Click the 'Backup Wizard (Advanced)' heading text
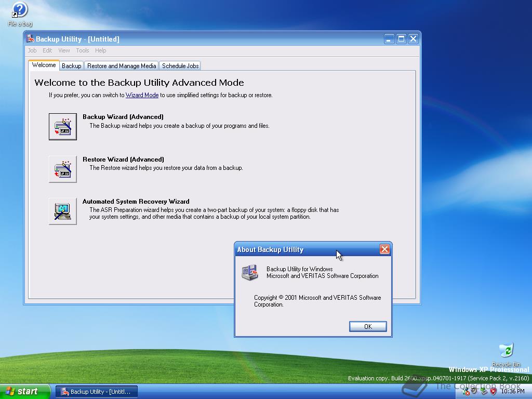Image resolution: width=532 pixels, height=399 pixels. [123, 117]
